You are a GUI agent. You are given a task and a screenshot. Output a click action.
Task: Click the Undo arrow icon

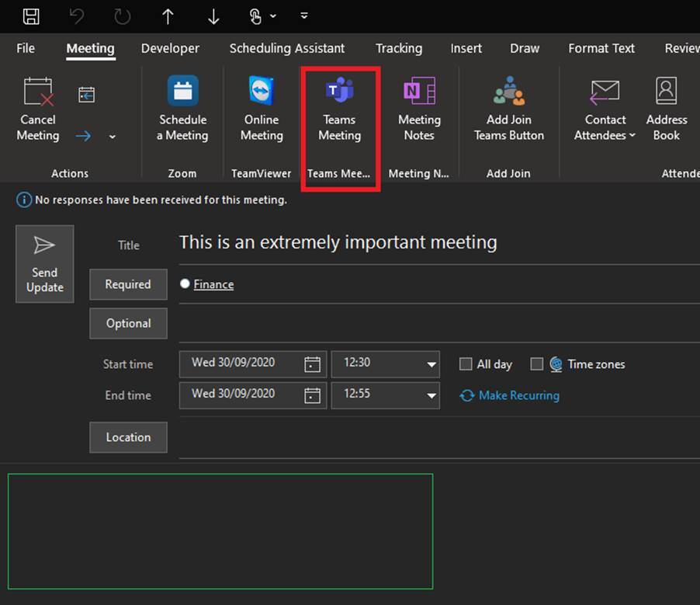[x=77, y=16]
